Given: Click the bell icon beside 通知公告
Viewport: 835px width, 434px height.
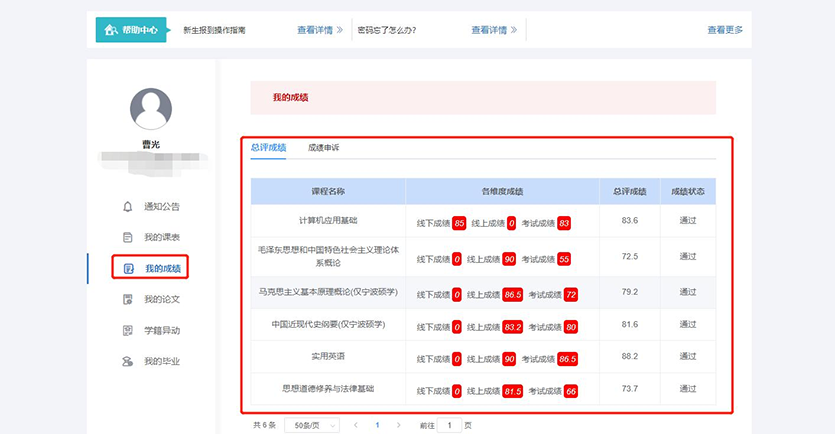Looking at the screenshot, I should (128, 207).
